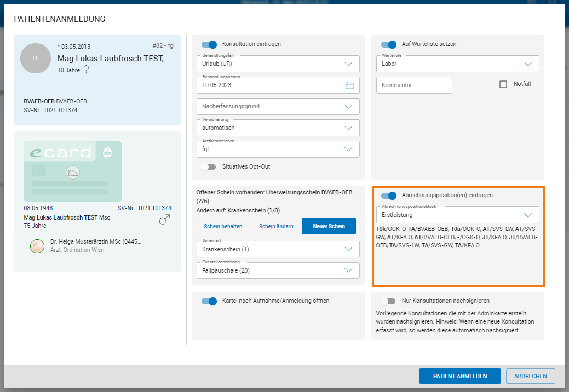Enable Nur Konsultationen nachsignieren switch
The image size is (569, 392).
pyautogui.click(x=388, y=301)
